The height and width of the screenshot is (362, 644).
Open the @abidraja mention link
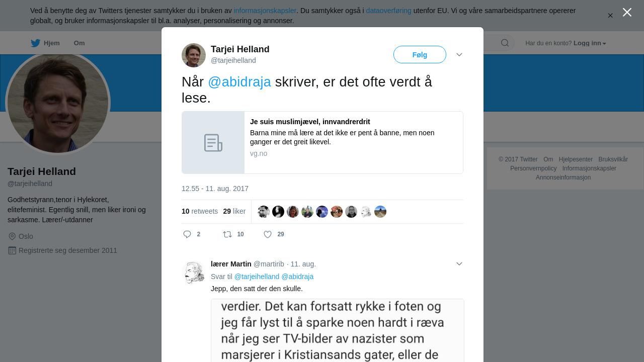pos(239,82)
